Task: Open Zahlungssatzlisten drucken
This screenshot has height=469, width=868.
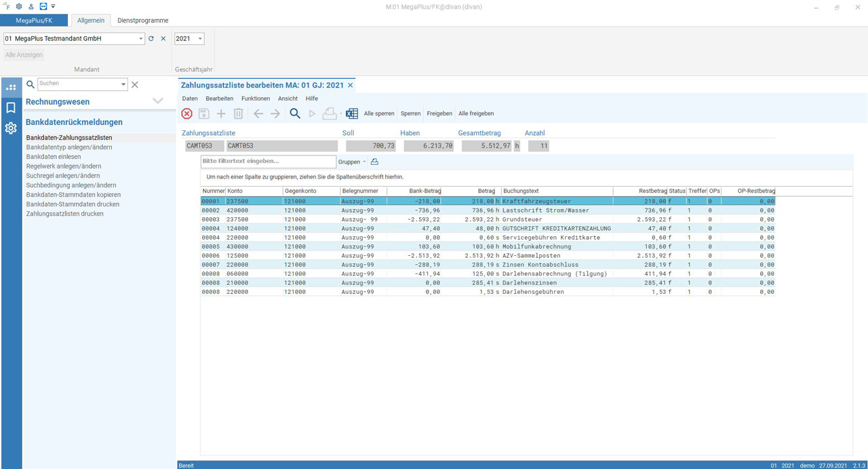Action: tap(65, 214)
